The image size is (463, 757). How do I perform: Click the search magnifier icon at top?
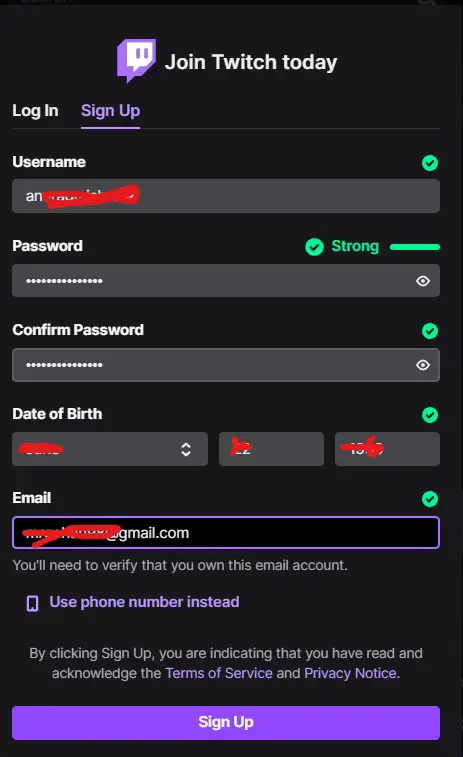click(426, 2)
